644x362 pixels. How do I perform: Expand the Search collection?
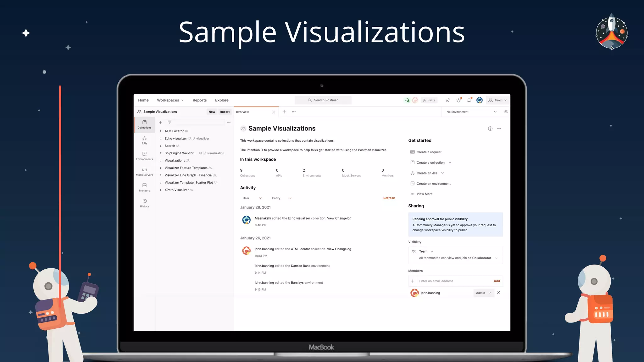pos(160,146)
